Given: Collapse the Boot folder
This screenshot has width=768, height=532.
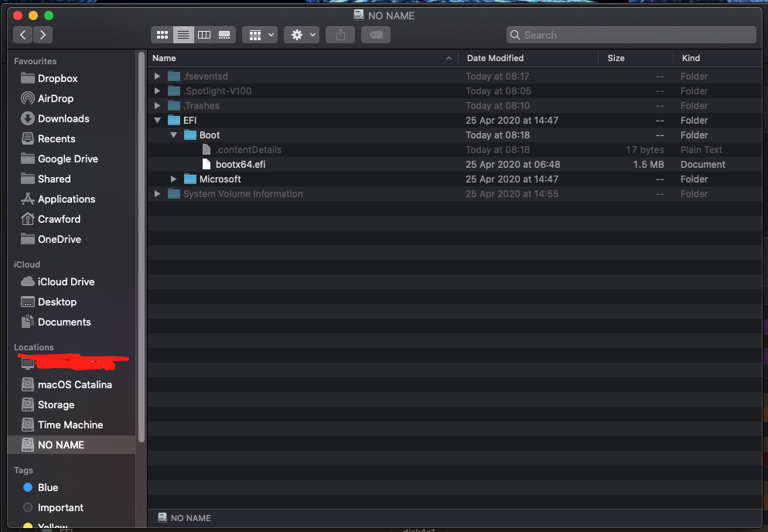Looking at the screenshot, I should pos(173,135).
